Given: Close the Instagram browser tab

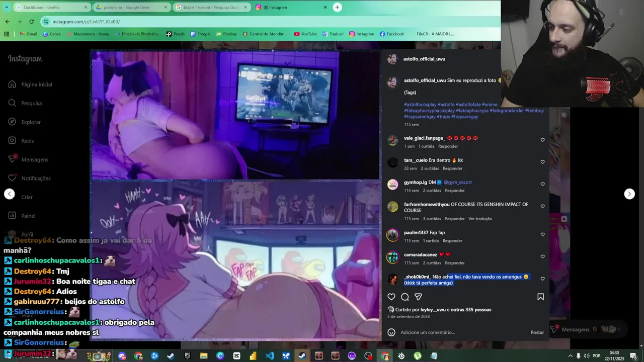Looking at the screenshot, I should point(325,8).
